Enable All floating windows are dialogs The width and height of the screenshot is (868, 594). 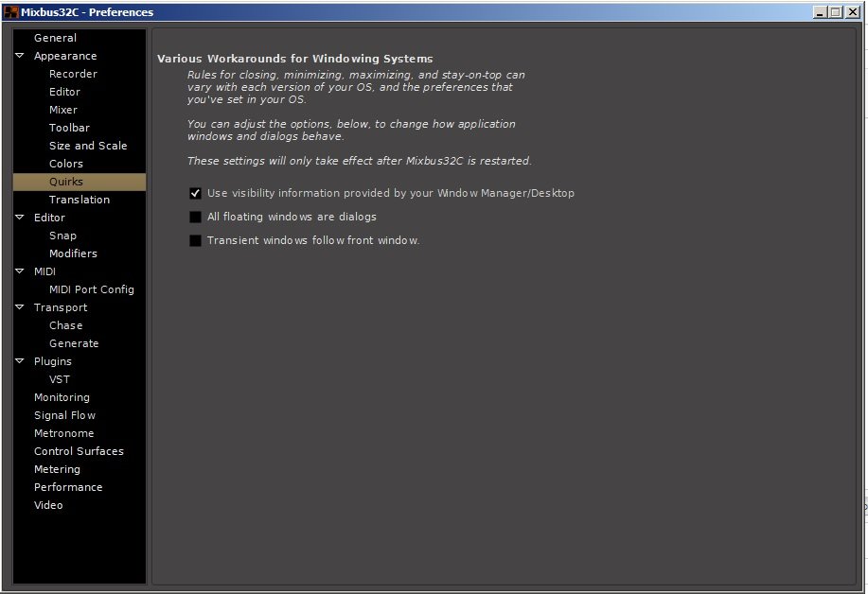pyautogui.click(x=195, y=217)
